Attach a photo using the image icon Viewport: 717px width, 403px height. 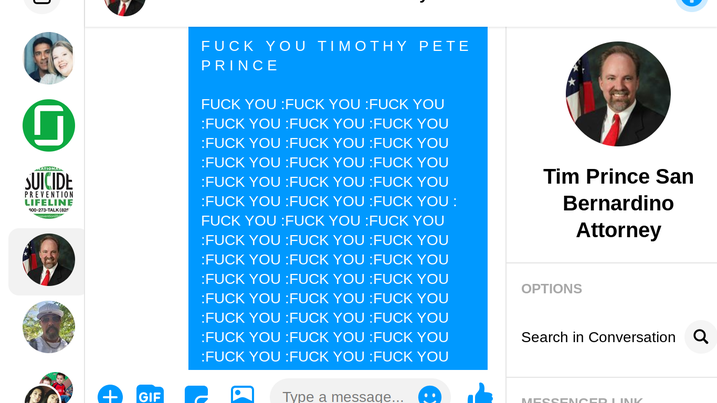(x=242, y=395)
